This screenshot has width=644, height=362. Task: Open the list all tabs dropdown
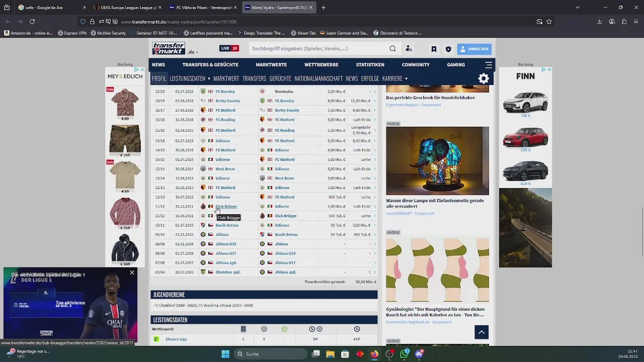(577, 8)
